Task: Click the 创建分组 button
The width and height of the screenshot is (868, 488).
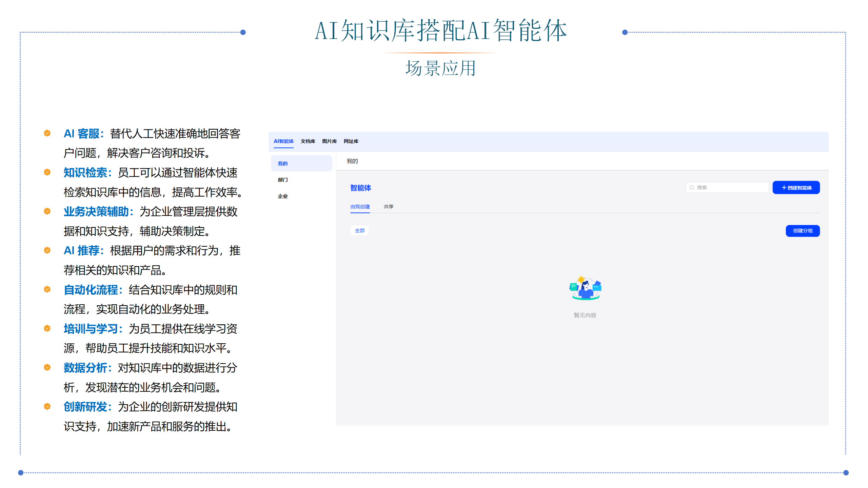Action: tap(803, 231)
